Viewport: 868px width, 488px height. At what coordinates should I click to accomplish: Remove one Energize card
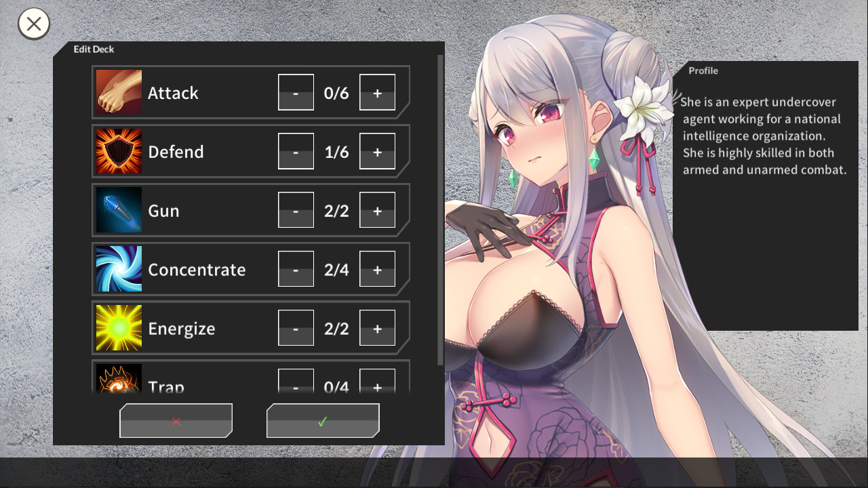tap(296, 328)
